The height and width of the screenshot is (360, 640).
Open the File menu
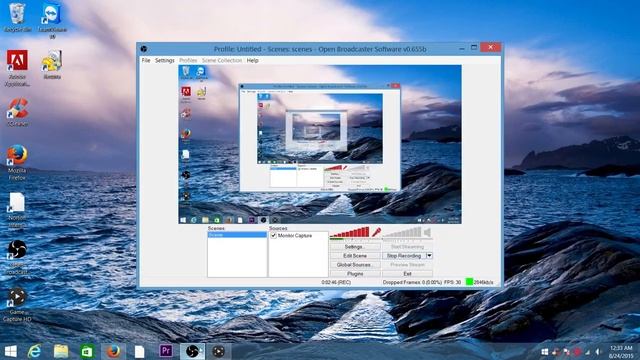[146, 60]
